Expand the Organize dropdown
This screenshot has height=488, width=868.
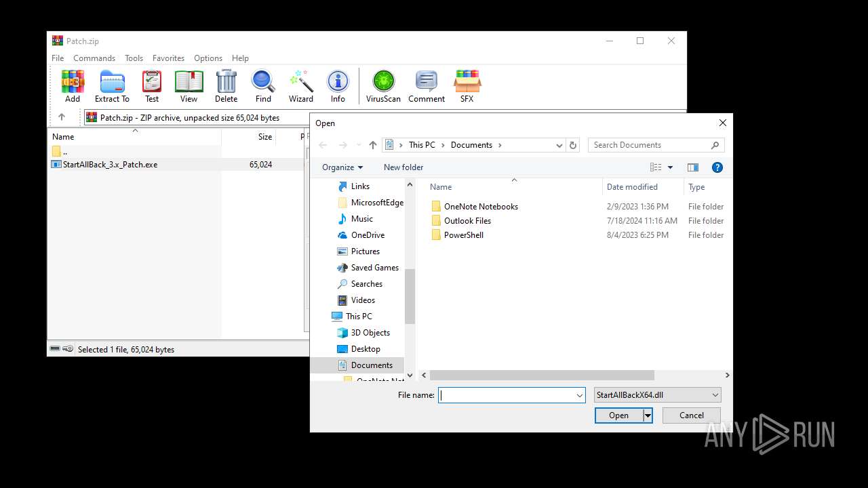tap(342, 167)
